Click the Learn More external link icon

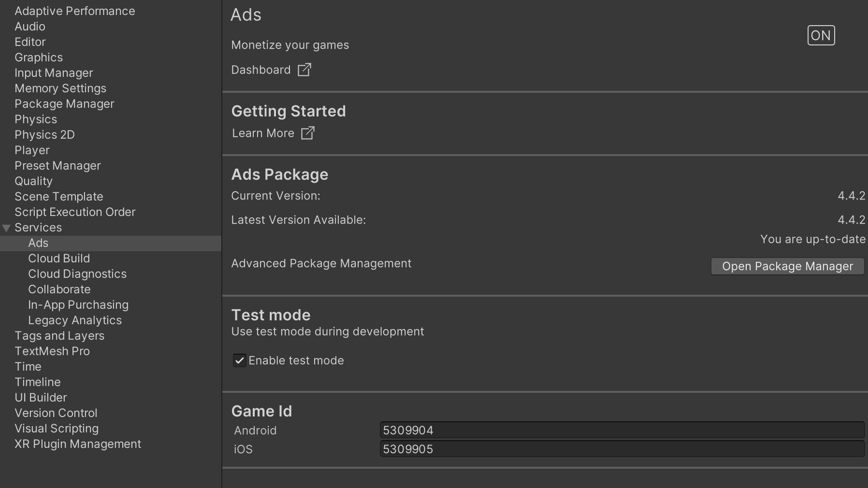[308, 133]
